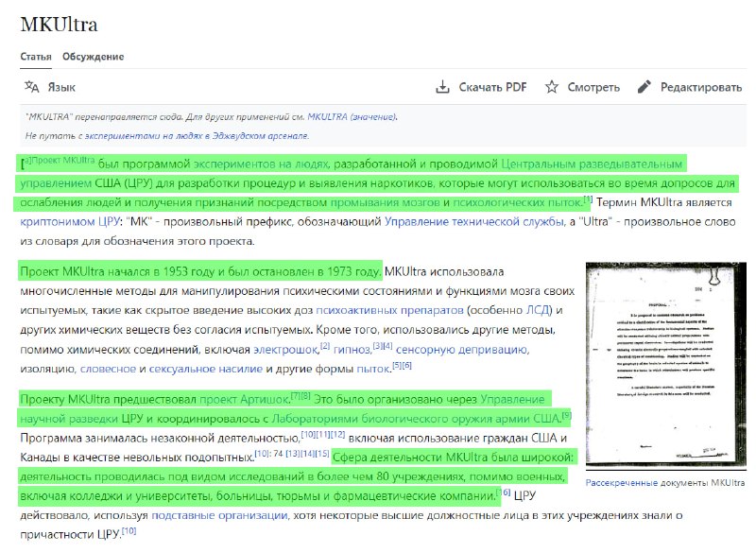
Task: Open the проект Артишок link
Action: point(244,399)
